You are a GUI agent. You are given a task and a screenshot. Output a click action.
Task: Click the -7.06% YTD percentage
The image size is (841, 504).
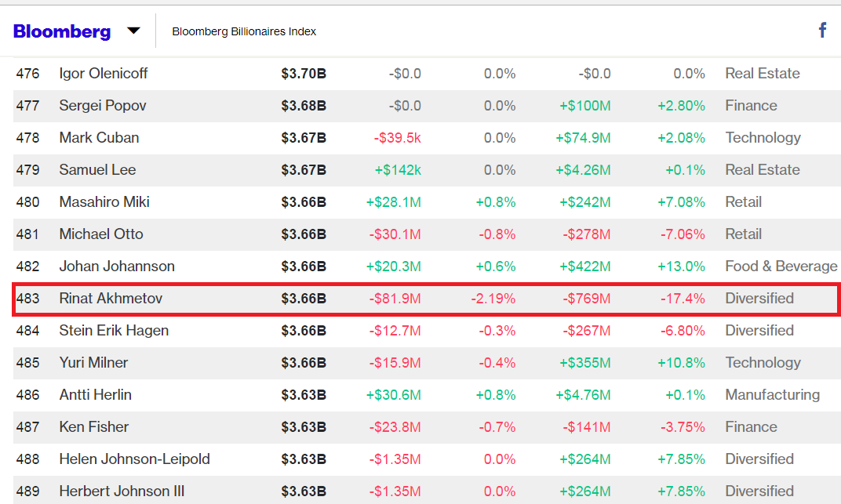coord(683,234)
